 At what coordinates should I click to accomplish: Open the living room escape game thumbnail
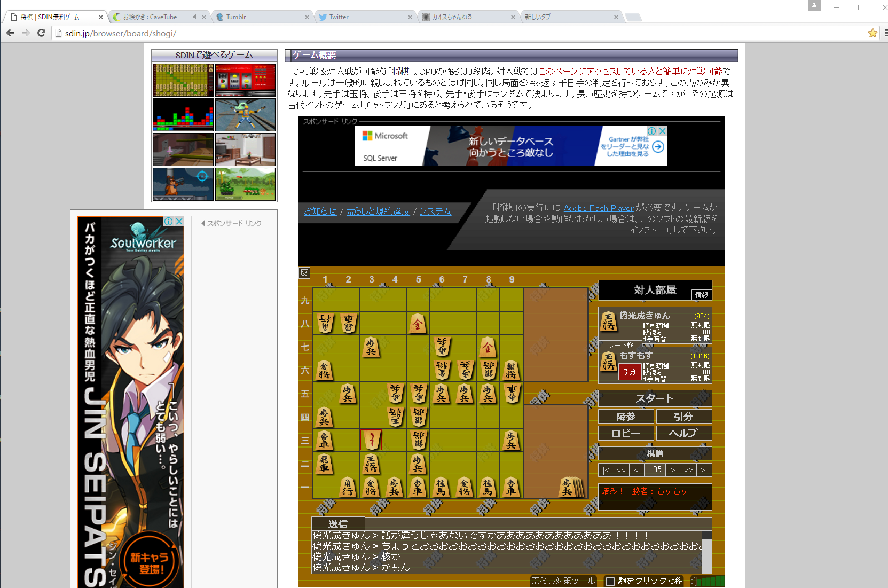(245, 150)
